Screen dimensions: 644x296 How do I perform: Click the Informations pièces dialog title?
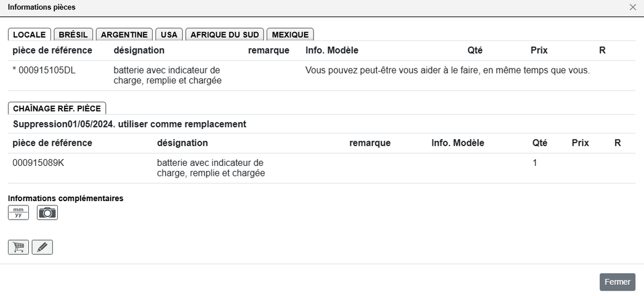pyautogui.click(x=41, y=7)
